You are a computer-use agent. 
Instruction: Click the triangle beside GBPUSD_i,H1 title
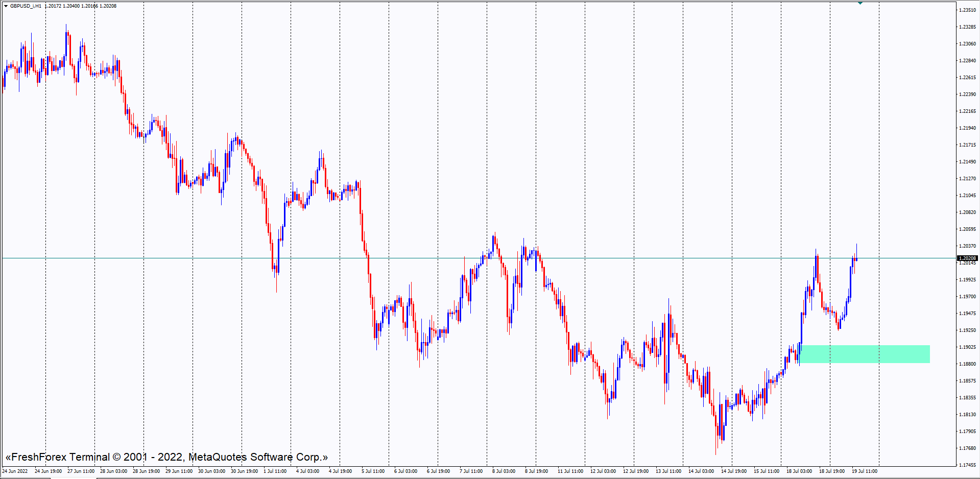point(6,6)
